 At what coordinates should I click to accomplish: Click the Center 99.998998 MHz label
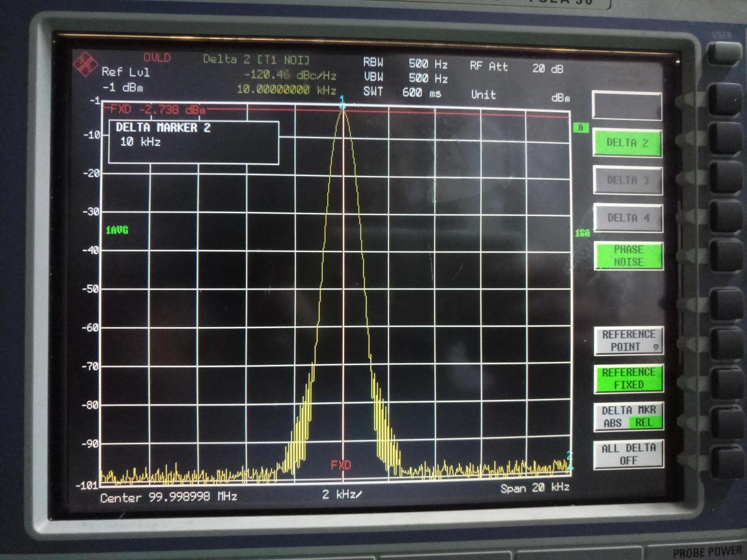click(169, 497)
